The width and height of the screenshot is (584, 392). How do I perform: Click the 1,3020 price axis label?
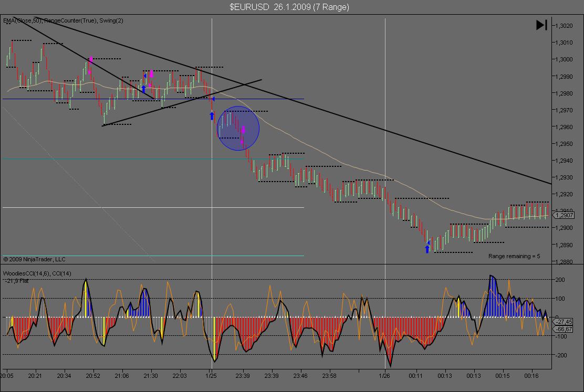(564, 26)
